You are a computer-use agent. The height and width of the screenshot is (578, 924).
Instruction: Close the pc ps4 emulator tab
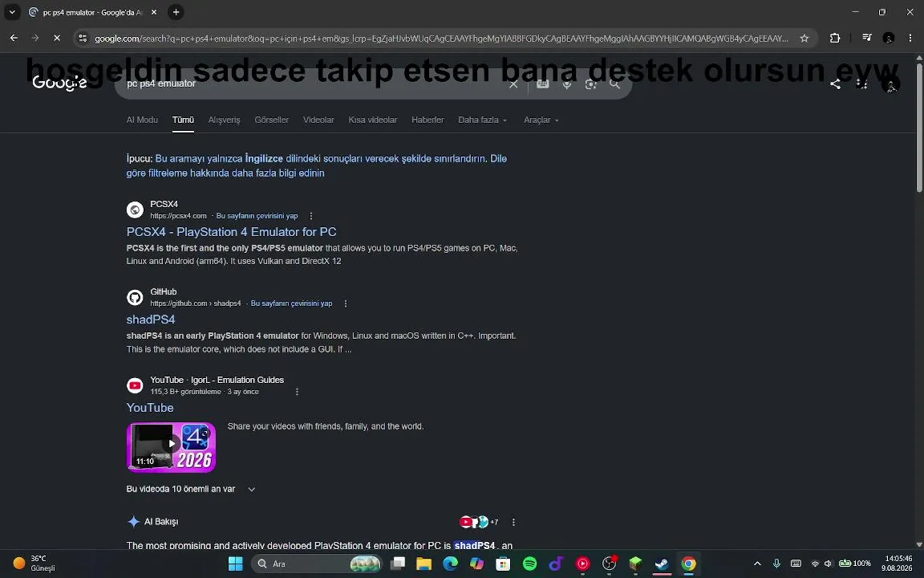154,12
